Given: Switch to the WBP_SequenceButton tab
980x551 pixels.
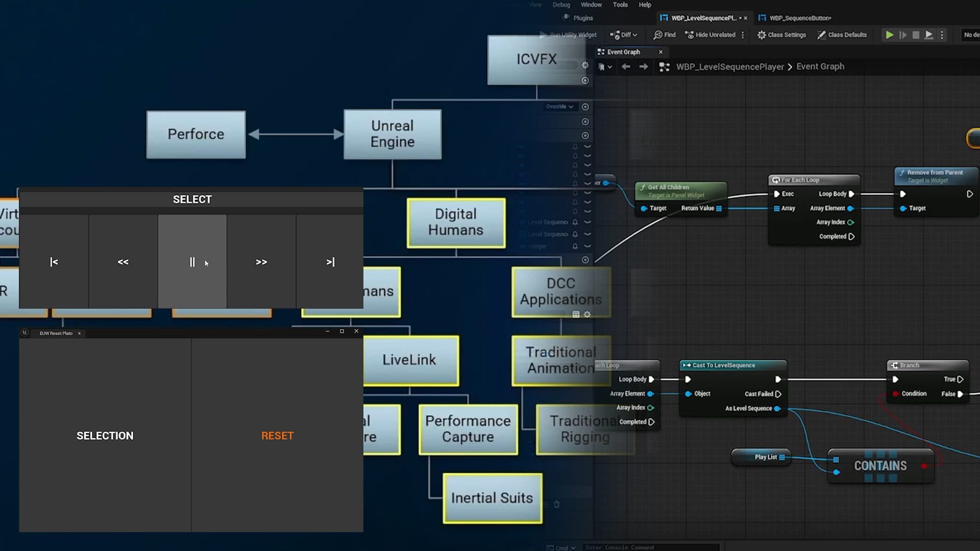Looking at the screenshot, I should point(799,18).
